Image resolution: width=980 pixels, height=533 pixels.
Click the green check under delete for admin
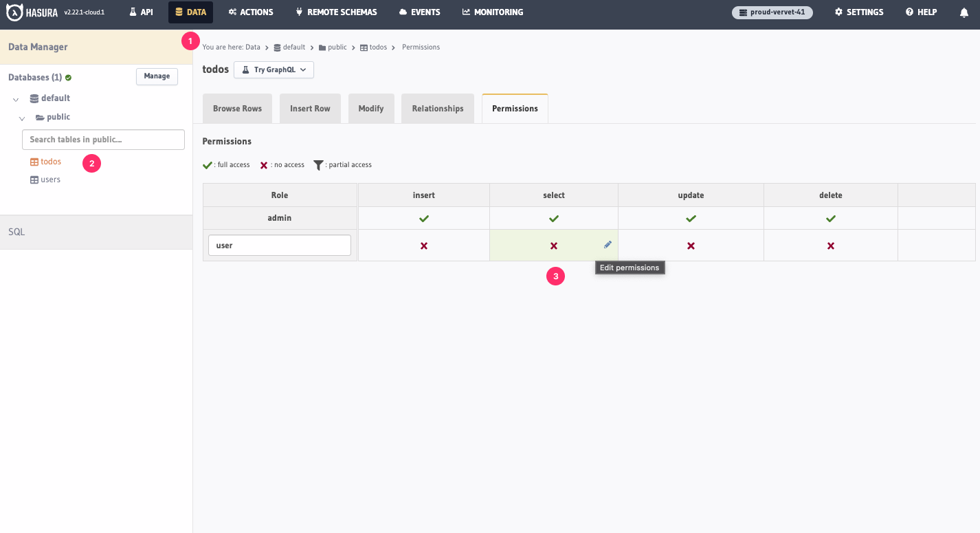click(830, 218)
